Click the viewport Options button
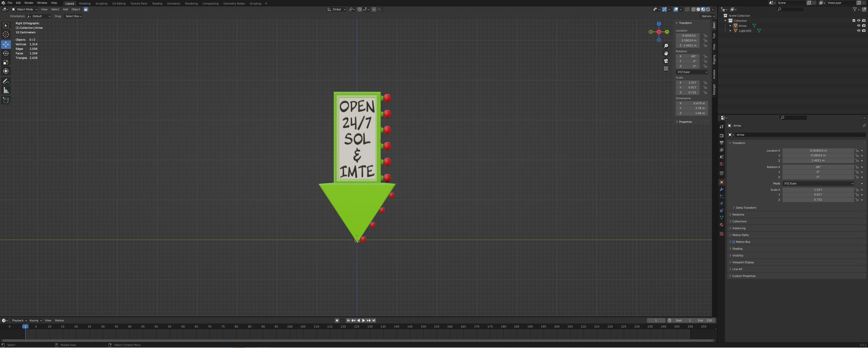This screenshot has height=348, width=868. [708, 16]
